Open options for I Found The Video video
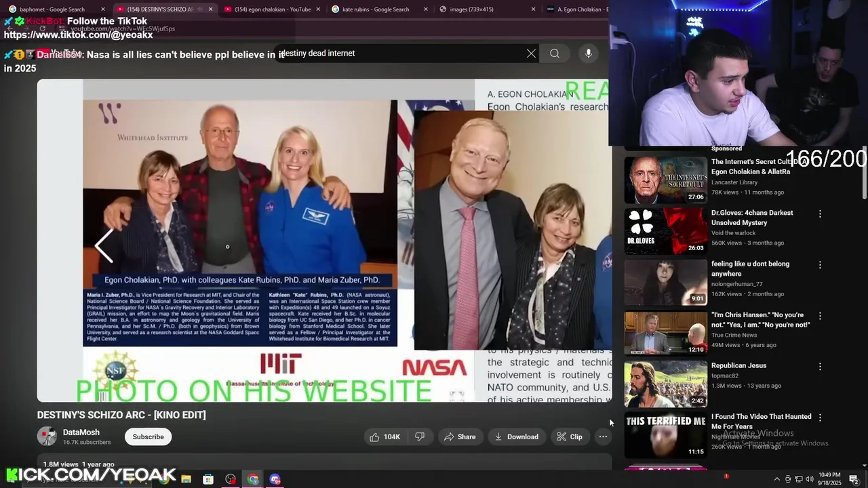868x488 pixels. tap(820, 418)
